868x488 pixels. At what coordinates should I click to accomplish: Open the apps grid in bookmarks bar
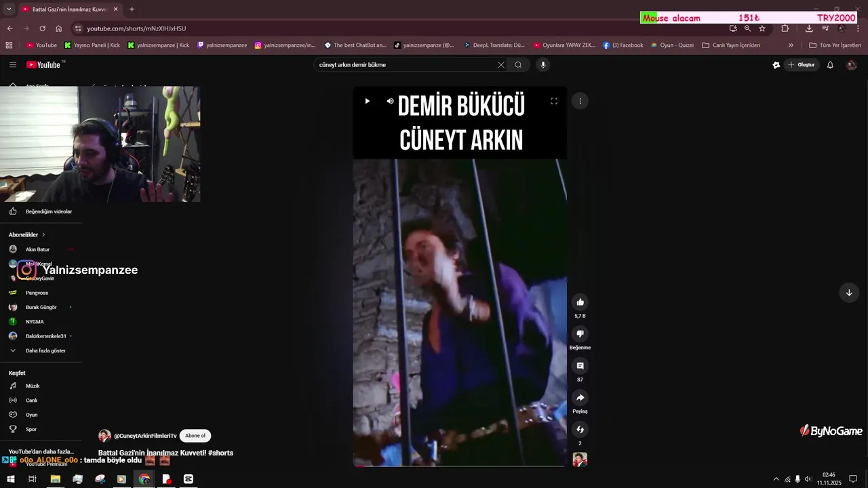click(9, 45)
